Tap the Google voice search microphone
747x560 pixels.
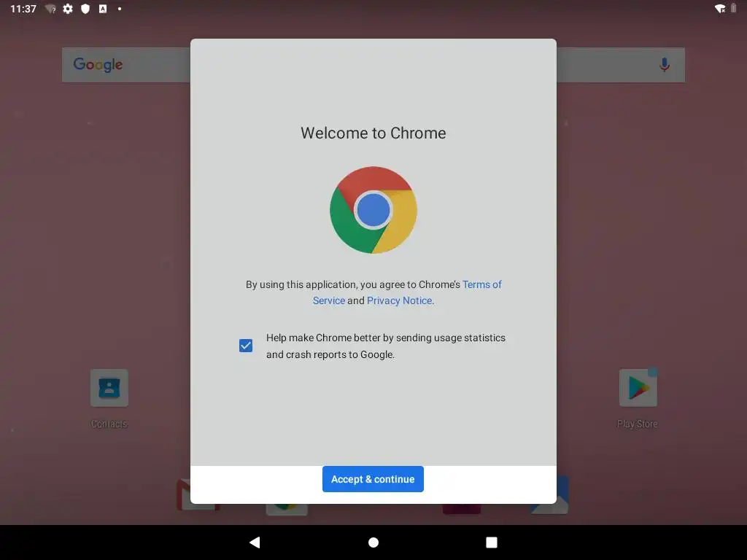click(665, 64)
